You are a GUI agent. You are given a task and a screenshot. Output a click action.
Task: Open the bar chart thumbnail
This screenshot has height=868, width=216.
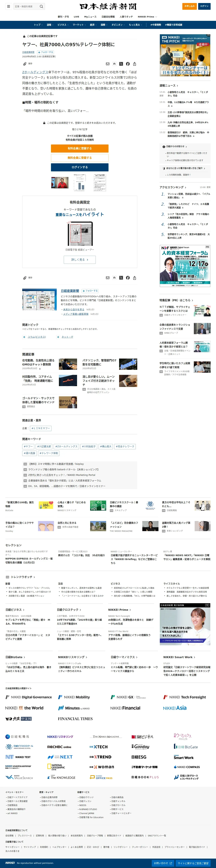[x=80, y=182]
